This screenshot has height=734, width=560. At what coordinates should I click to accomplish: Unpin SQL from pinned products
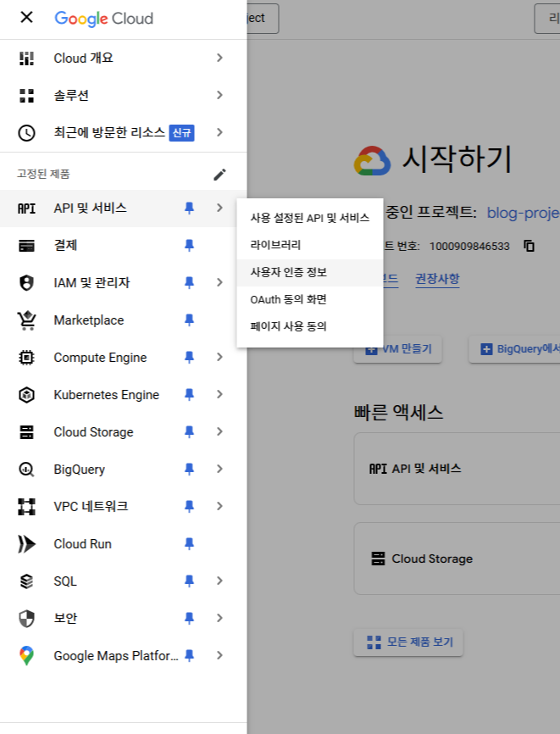point(189,581)
